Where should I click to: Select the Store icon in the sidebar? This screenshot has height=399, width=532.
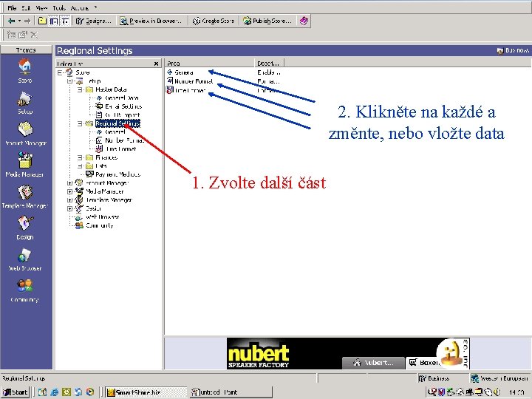tap(25, 71)
